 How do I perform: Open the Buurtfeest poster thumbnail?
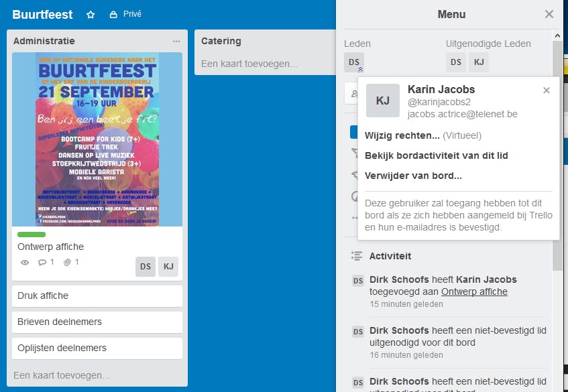(97, 139)
